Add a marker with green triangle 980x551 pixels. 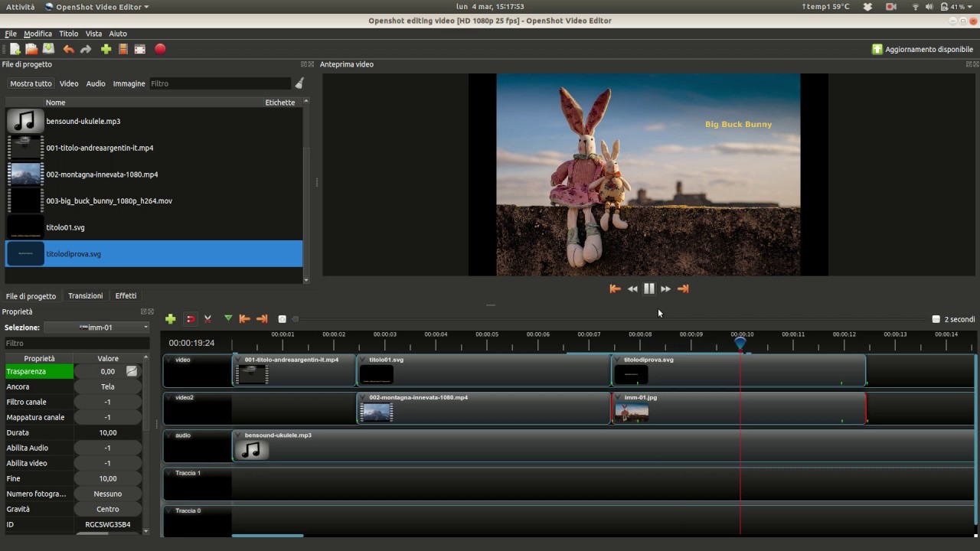click(x=228, y=318)
